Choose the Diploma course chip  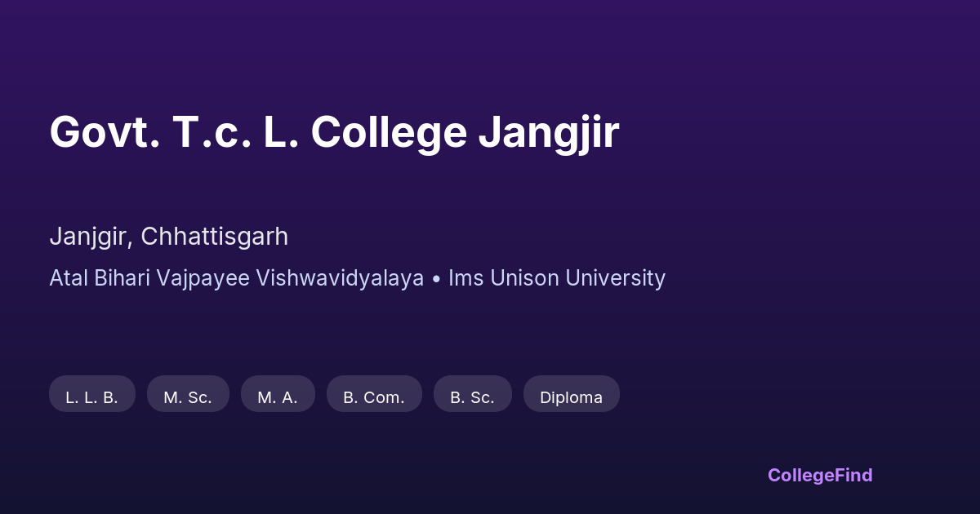click(x=571, y=397)
